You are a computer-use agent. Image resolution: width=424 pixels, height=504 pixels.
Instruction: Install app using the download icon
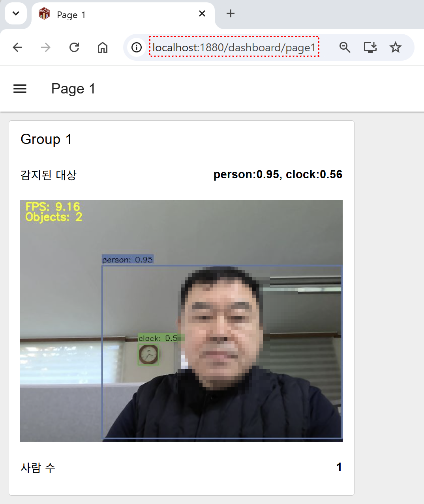370,48
